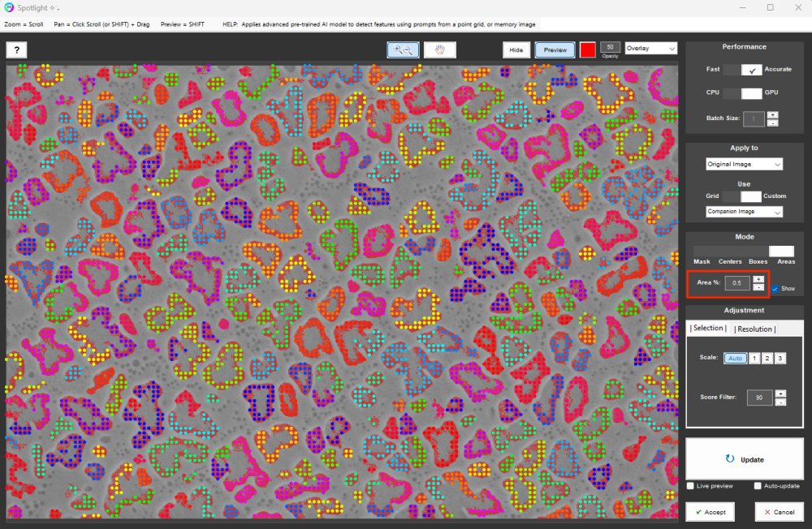Click the zoom in/out magnifier tool
The image size is (812, 529).
coord(403,49)
